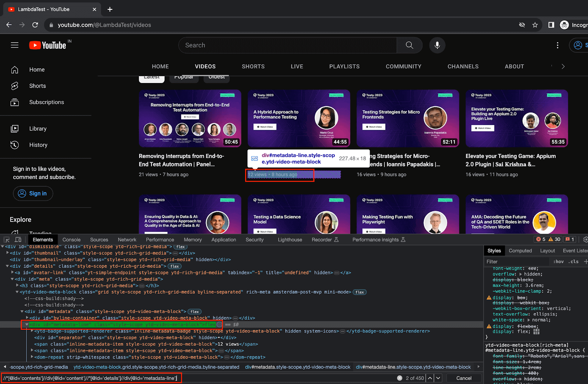Image resolution: width=588 pixels, height=384 pixels.
Task: Click the XPath search input field
Action: click(92, 378)
